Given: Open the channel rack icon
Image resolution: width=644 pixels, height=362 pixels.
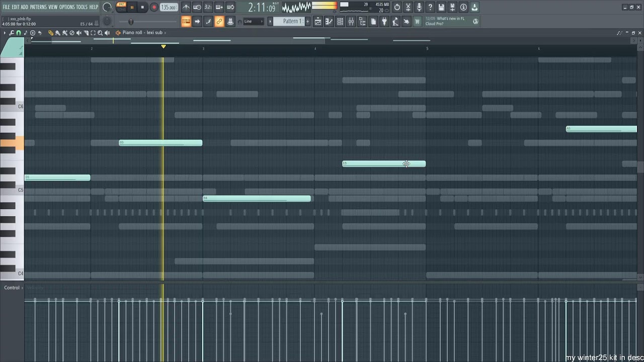Looking at the screenshot, I should pyautogui.click(x=340, y=21).
